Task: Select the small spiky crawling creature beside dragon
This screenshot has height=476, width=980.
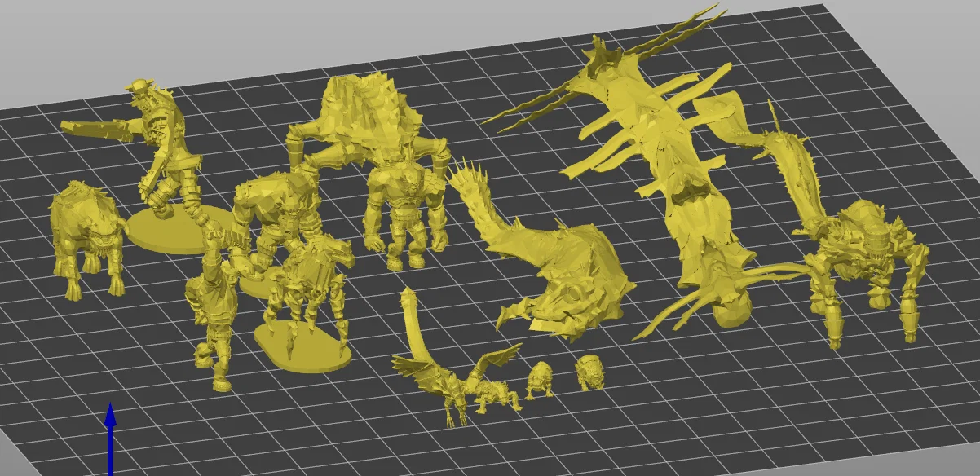Action: [x=496, y=396]
